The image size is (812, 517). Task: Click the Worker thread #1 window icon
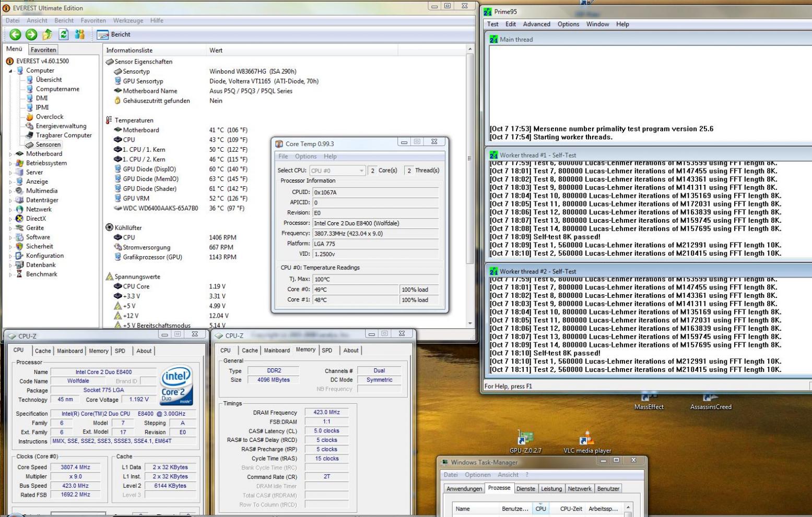493,155
